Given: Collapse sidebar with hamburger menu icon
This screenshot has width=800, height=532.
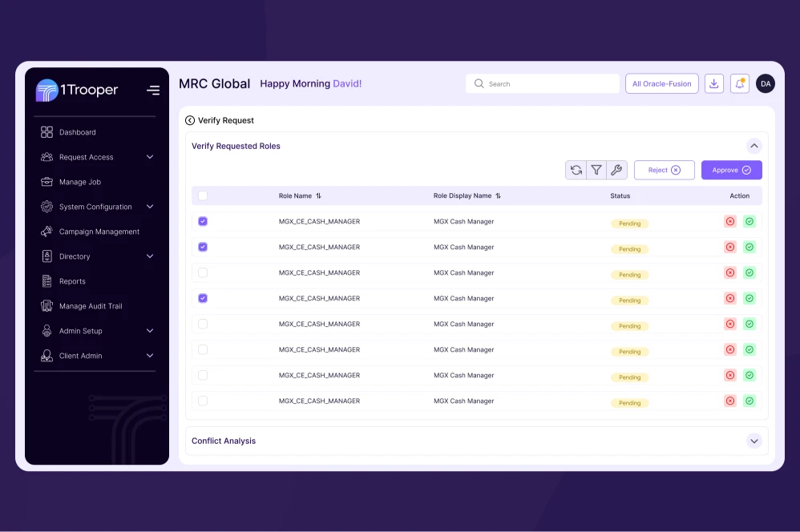Looking at the screenshot, I should 153,91.
